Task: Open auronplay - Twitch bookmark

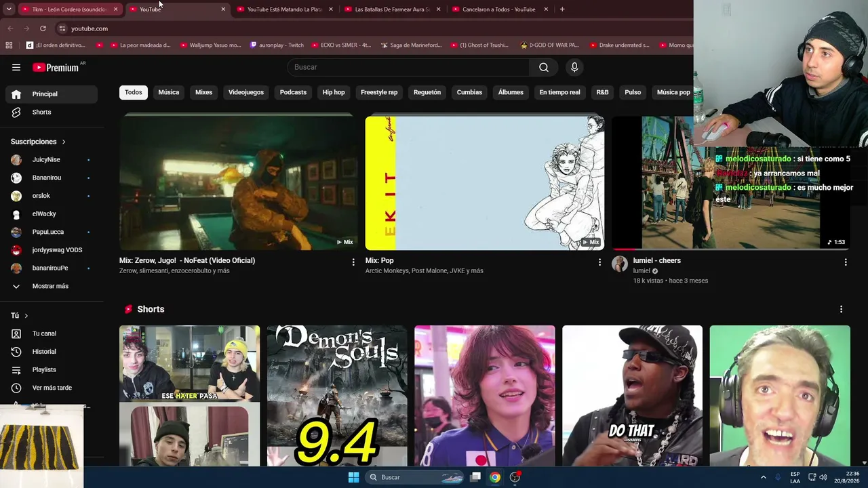Action: (277, 45)
